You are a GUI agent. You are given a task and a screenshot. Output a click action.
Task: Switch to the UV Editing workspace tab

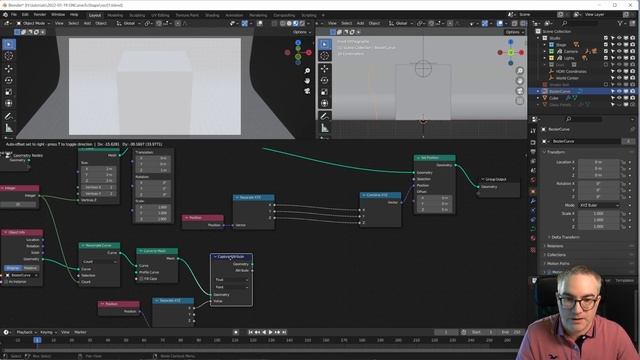[160, 15]
